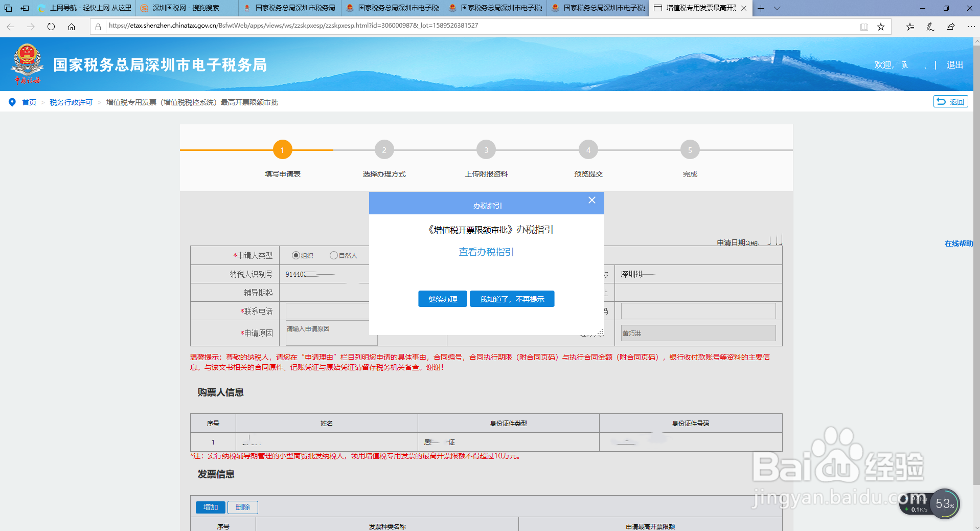980x531 pixels.
Task: Open browser more options via ... icon
Action: click(x=971, y=26)
